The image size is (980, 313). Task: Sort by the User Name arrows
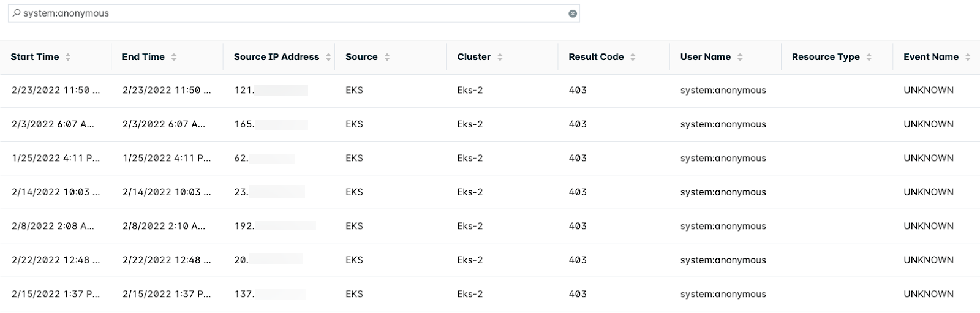(x=740, y=57)
